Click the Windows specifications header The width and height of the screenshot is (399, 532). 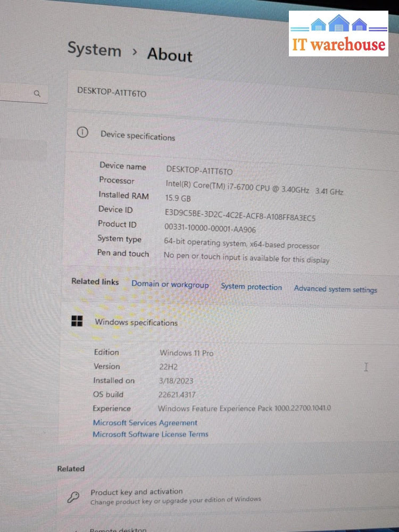(136, 322)
